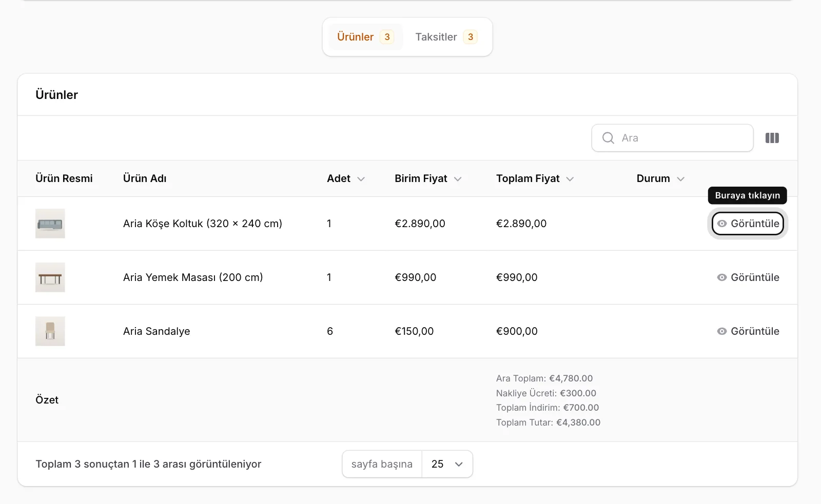821x504 pixels.
Task: Open the Aria Sandalye thumbnail
Action: tap(50, 331)
